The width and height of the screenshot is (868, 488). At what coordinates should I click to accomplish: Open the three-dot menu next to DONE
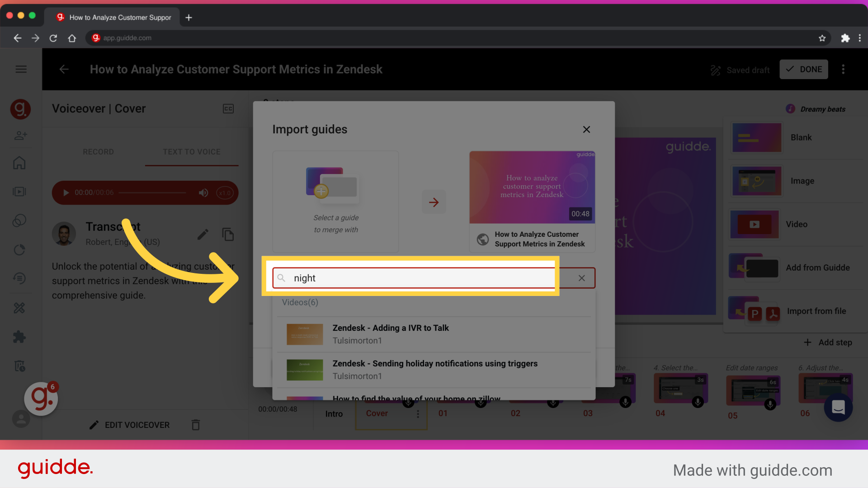844,69
